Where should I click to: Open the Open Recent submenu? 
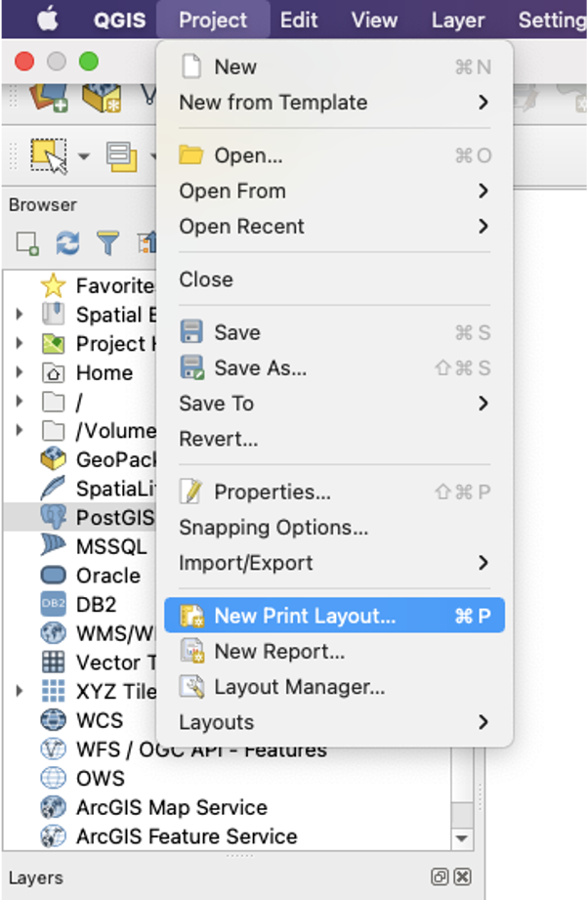(x=241, y=227)
